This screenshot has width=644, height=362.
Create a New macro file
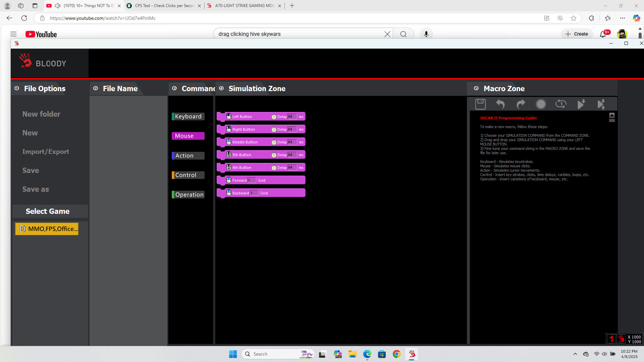[x=30, y=133]
